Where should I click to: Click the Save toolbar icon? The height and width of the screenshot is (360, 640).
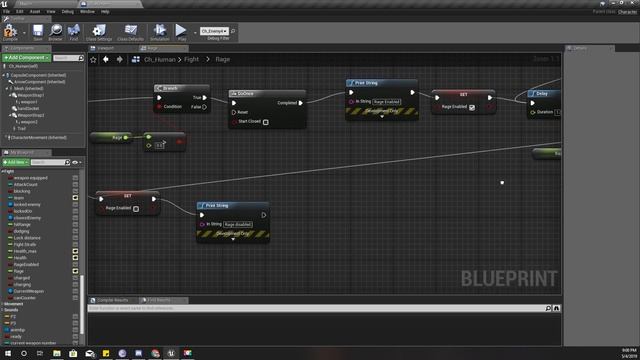38,31
